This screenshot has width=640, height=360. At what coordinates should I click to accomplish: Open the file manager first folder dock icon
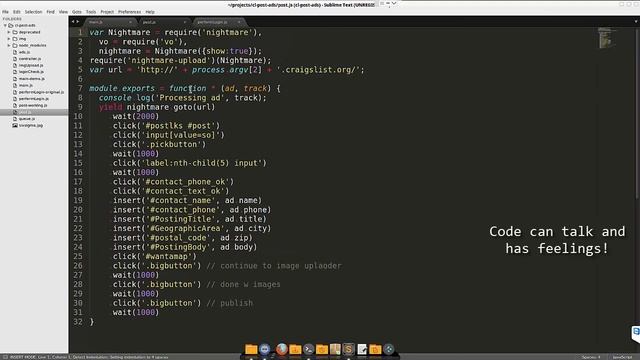(251, 349)
